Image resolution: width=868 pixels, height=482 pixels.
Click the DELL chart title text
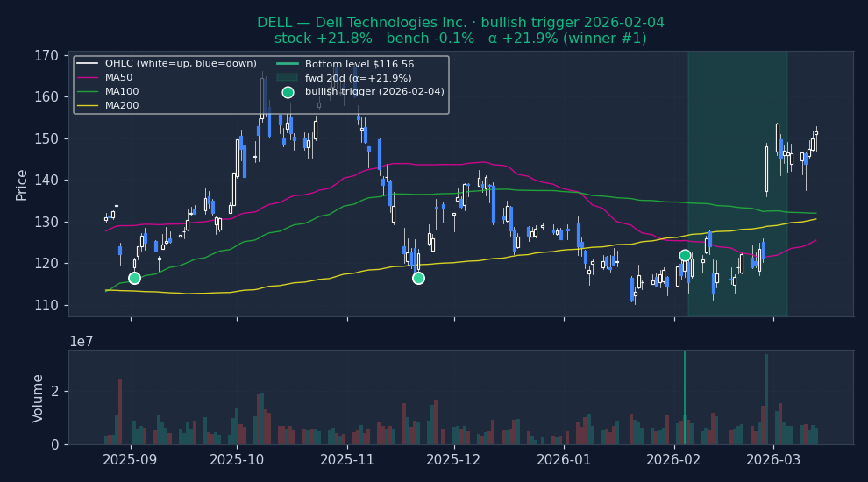pos(460,23)
